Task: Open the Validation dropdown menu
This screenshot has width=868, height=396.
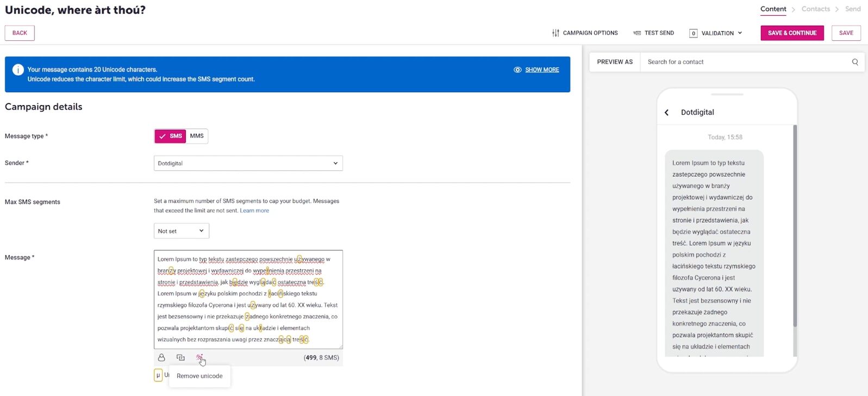Action: 716,33
